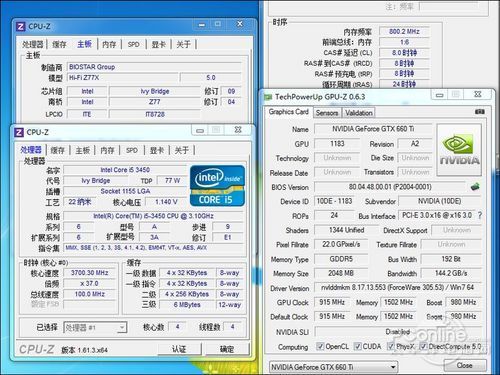Click the GPU-Z screenshot camera icon
Image resolution: width=500 pixels, height=375 pixels.
[x=479, y=112]
